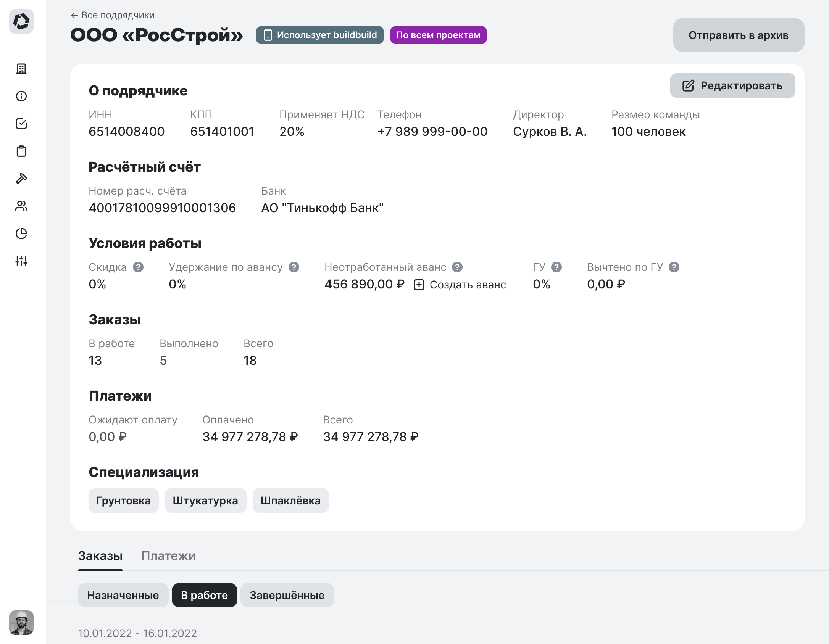Select the Завершённые filter chip
This screenshot has height=644, width=829.
(x=287, y=595)
